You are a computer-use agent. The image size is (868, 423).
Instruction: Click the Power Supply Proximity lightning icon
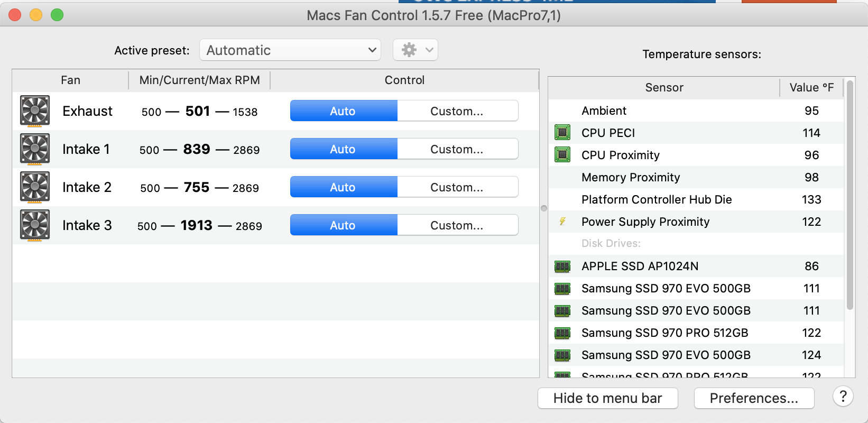[562, 222]
